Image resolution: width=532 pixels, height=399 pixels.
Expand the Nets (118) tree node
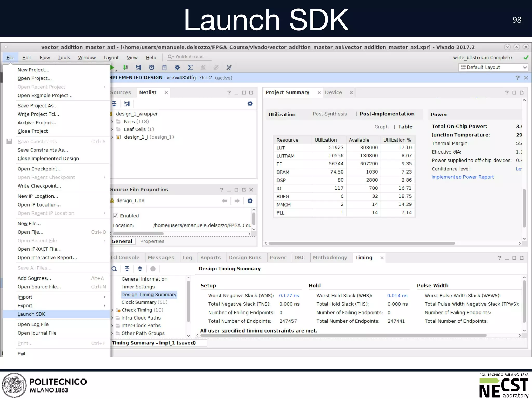coord(112,122)
